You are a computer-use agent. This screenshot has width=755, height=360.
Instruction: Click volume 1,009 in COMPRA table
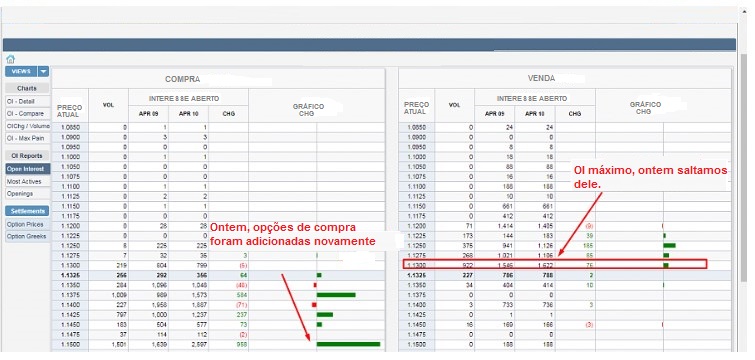pyautogui.click(x=118, y=295)
